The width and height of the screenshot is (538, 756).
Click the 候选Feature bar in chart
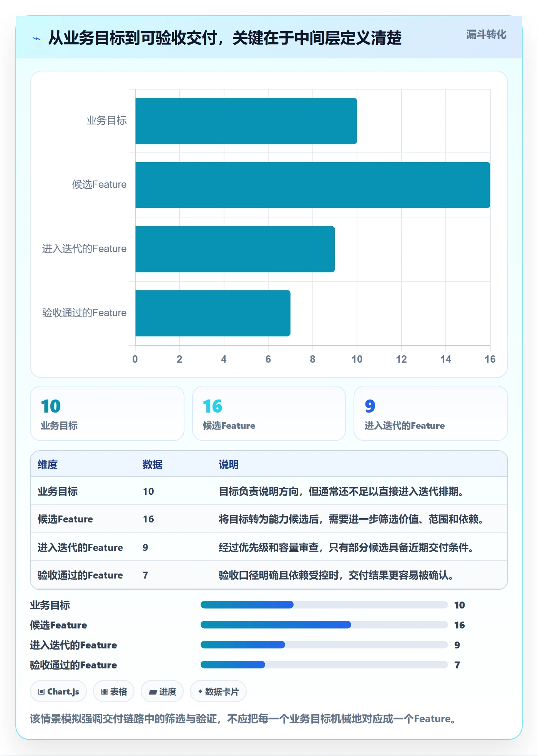pyautogui.click(x=312, y=185)
